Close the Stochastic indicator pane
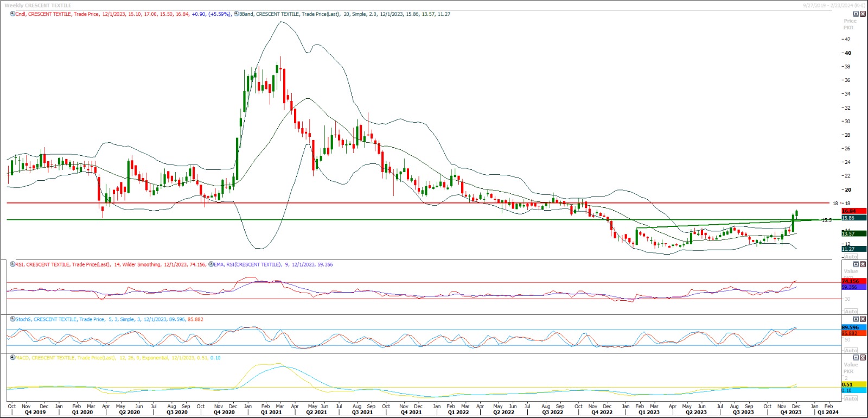868x418 pixels. click(x=863, y=319)
